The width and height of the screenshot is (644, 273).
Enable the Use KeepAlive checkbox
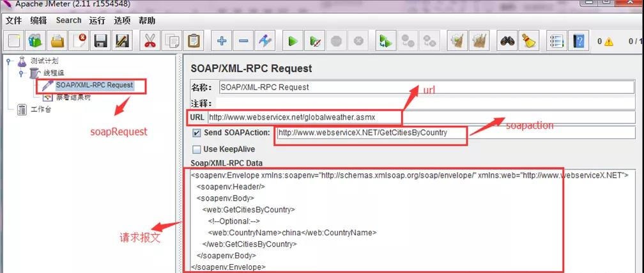pyautogui.click(x=197, y=149)
